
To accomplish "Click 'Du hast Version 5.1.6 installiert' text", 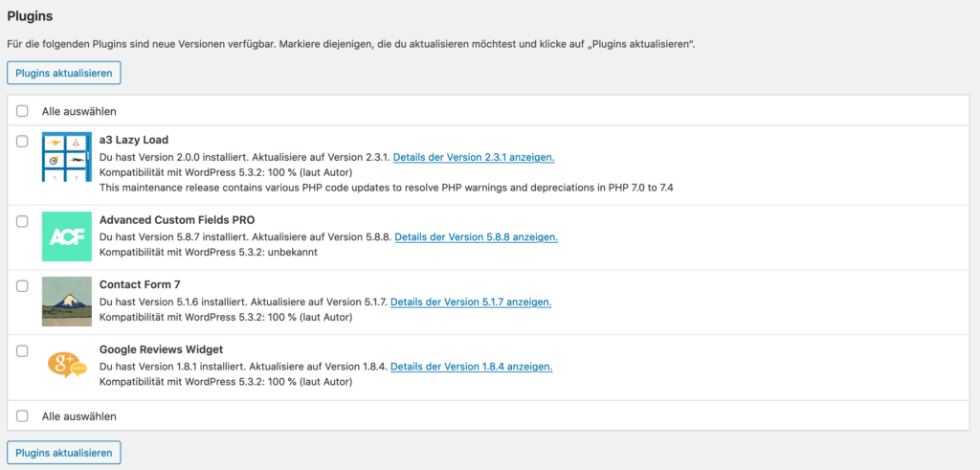I will pos(173,302).
